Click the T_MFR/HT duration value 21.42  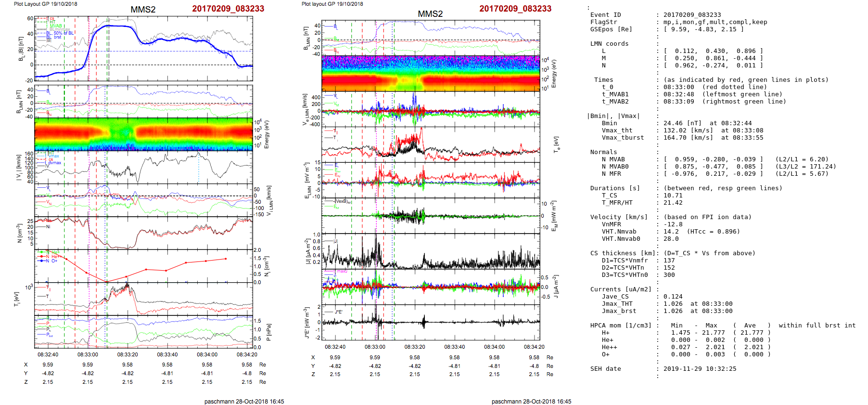click(673, 203)
